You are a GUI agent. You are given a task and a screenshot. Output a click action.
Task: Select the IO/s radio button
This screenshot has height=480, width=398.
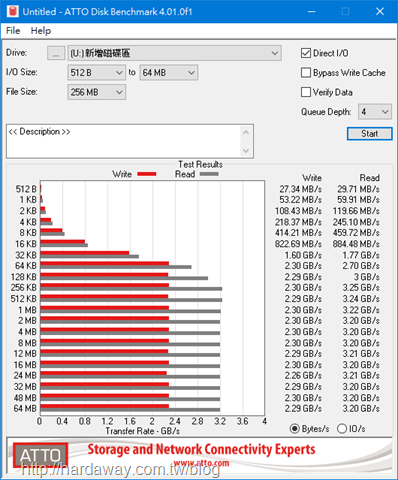coord(342,429)
